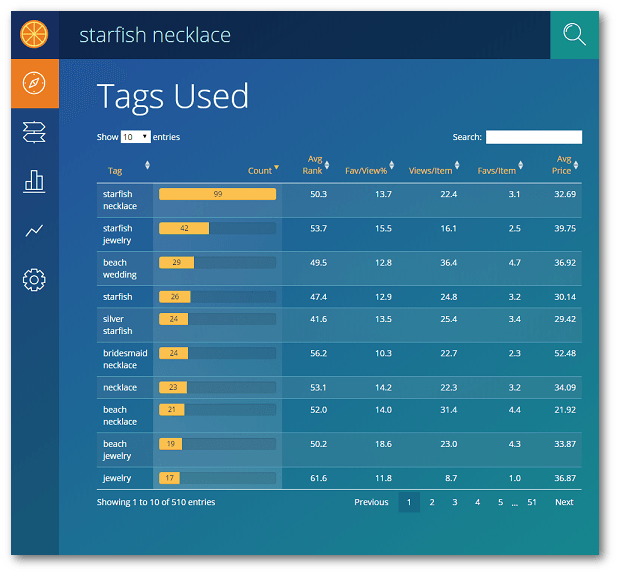
Task: Open the compass explore sidebar icon
Action: pos(34,83)
